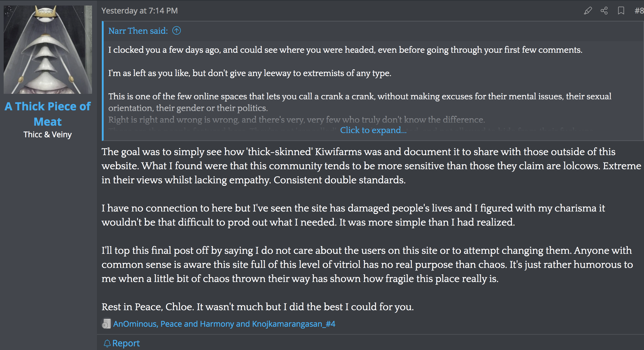Viewport: 644px width, 350px height.
Task: Click the highlighter icon in post header
Action: pos(588,11)
